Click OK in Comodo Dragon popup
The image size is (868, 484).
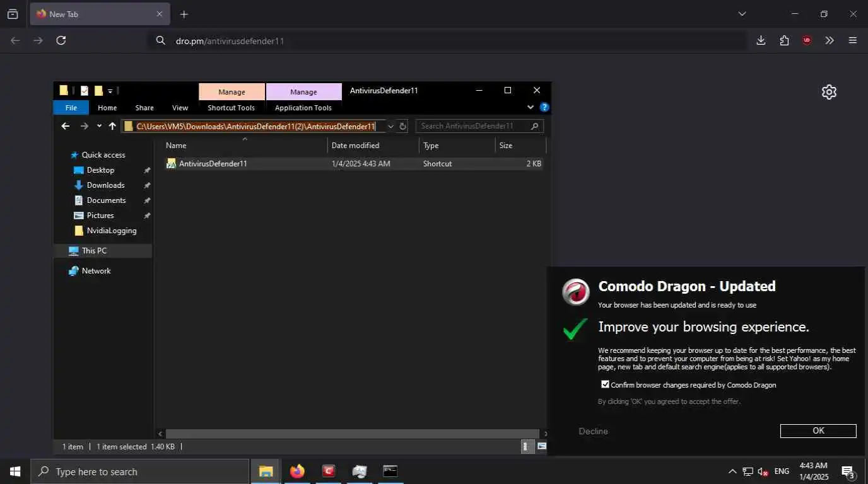pyautogui.click(x=818, y=431)
